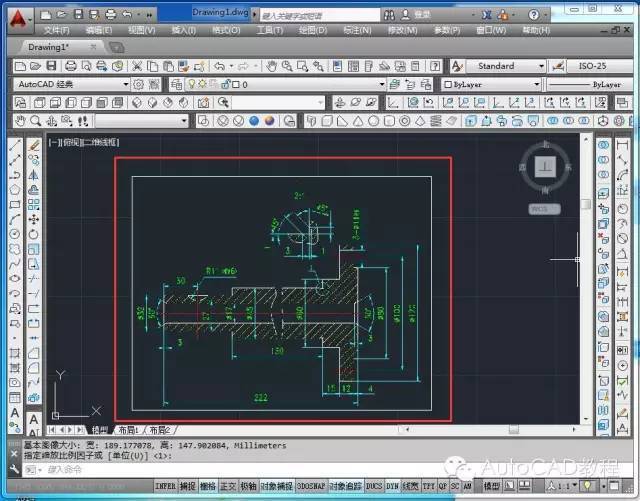Image resolution: width=640 pixels, height=501 pixels.
Task: Click the Save icon in standard toolbar
Action: click(51, 66)
